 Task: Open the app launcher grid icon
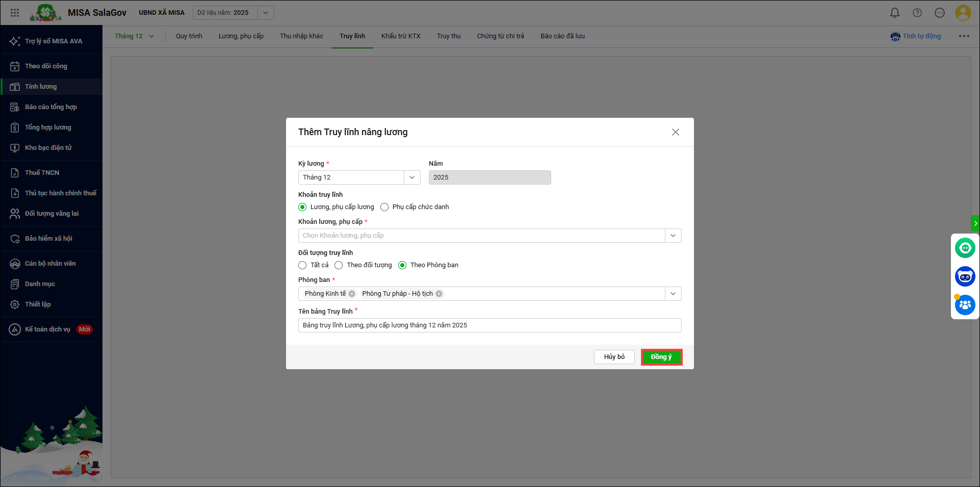15,13
